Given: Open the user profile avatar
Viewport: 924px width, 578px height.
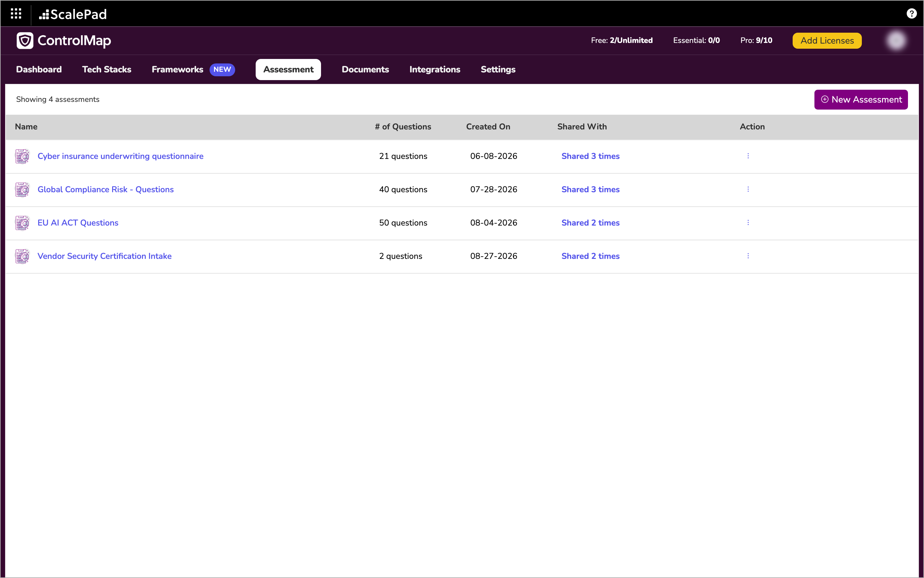Looking at the screenshot, I should 896,40.
